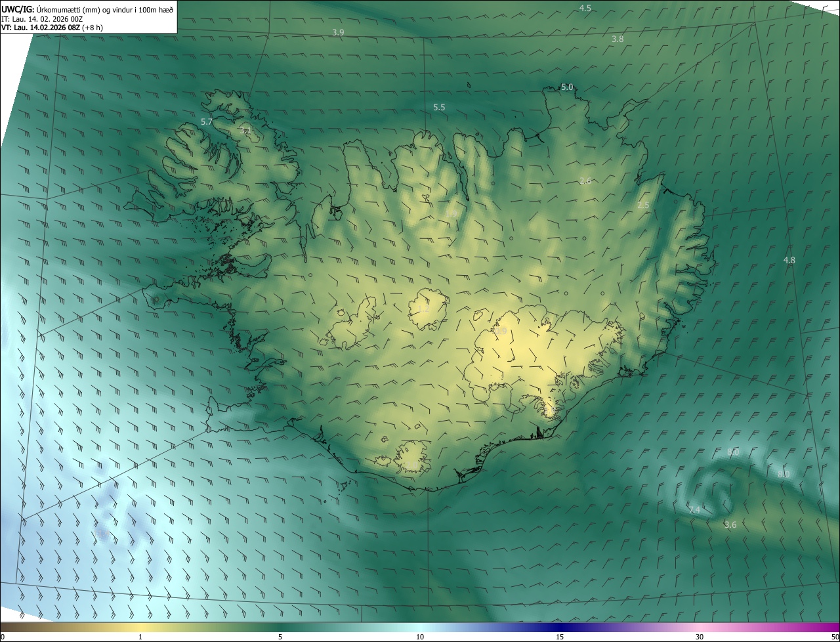The image size is (840, 642).
Task: Click the 5.7 value over the Westfjords
Action: pos(207,122)
